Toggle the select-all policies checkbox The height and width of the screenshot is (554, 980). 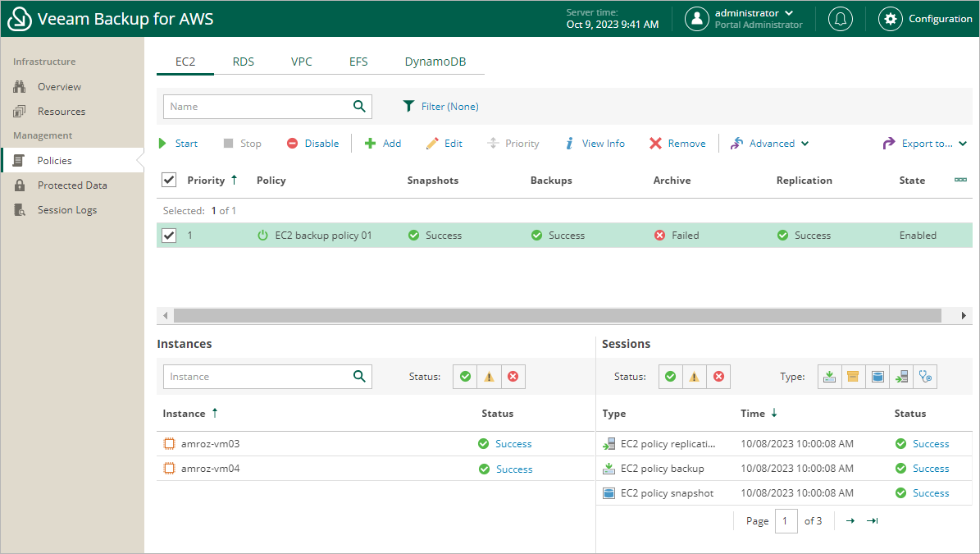[169, 180]
